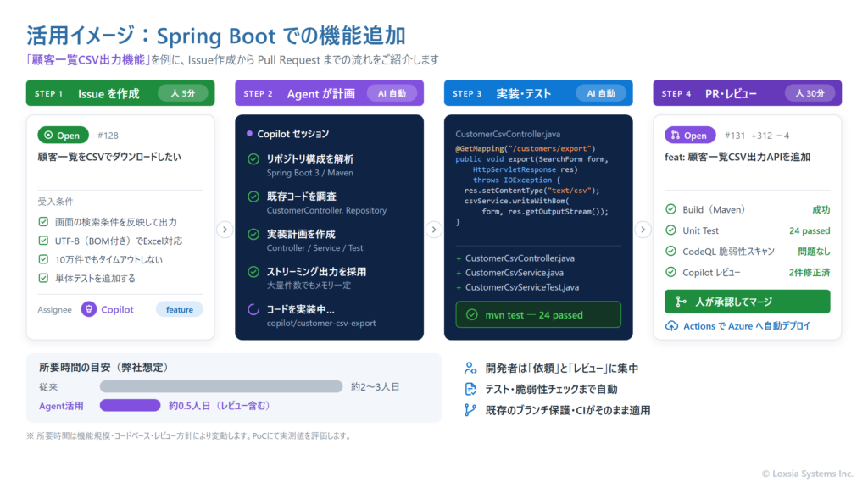Click check icon beside 実装計画を作成
The image size is (868, 488).
tap(253, 235)
